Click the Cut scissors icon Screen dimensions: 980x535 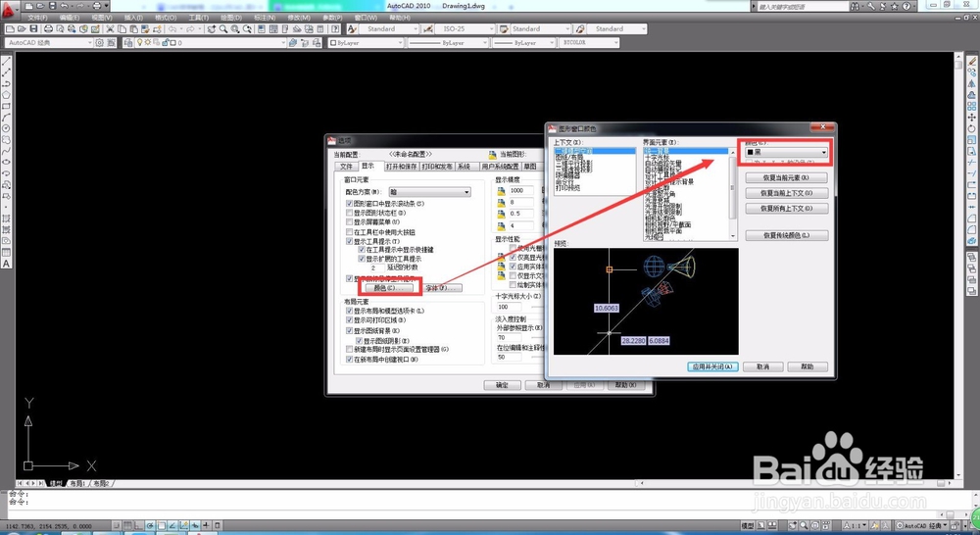(110, 28)
